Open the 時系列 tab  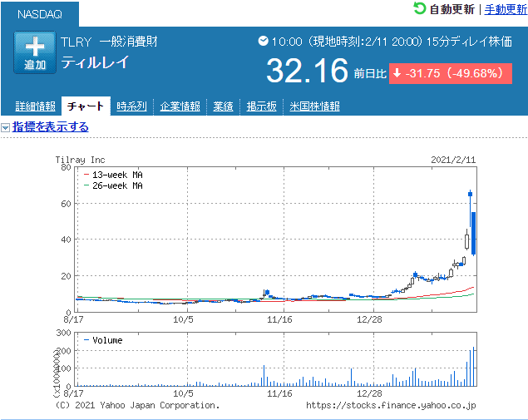tap(131, 106)
